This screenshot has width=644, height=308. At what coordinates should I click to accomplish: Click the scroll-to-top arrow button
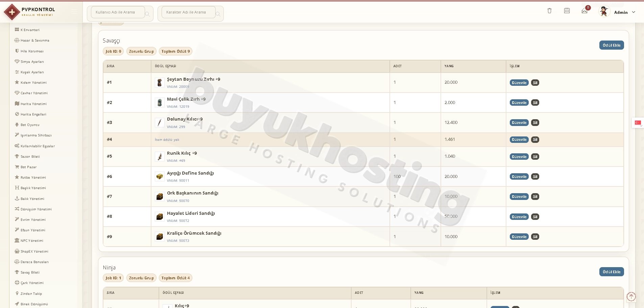pyautogui.click(x=631, y=297)
